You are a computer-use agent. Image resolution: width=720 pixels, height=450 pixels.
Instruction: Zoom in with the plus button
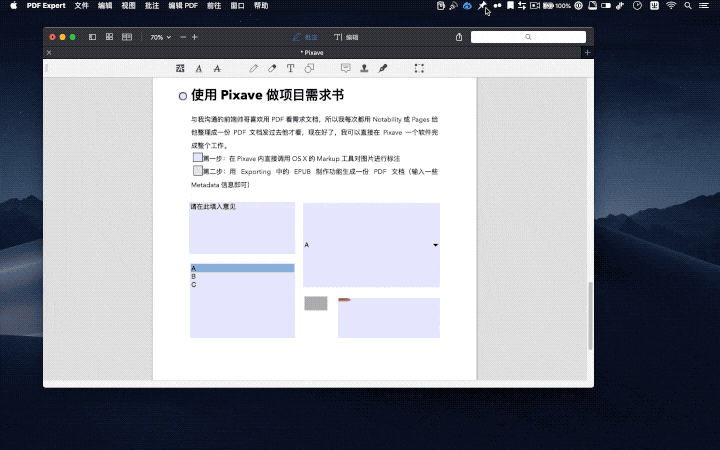195,37
